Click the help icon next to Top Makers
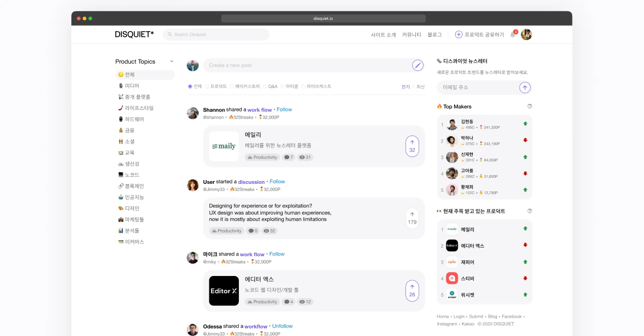 530,106
